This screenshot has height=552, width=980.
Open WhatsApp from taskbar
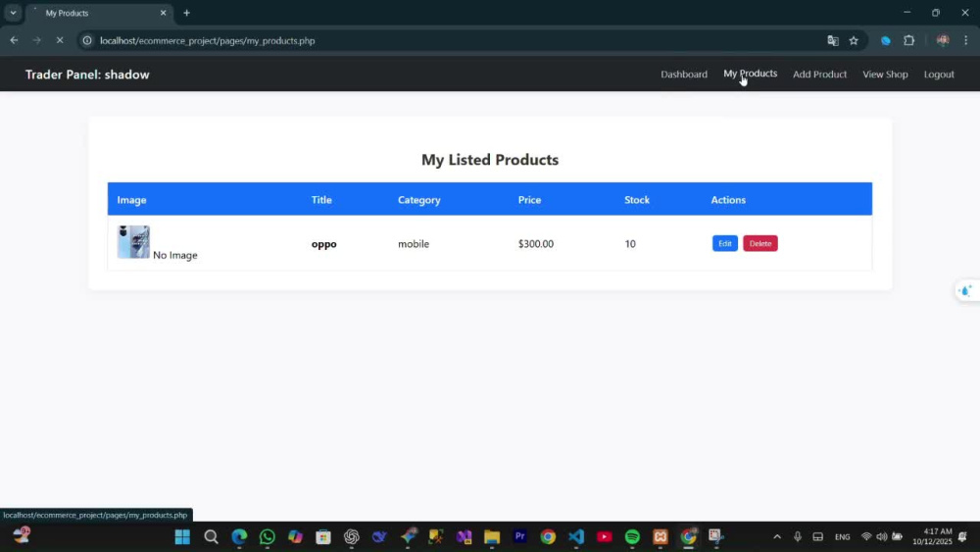[x=267, y=537]
